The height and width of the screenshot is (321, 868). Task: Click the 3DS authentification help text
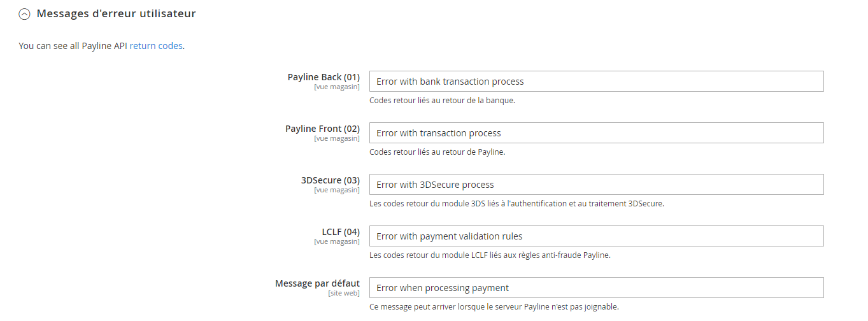click(516, 204)
